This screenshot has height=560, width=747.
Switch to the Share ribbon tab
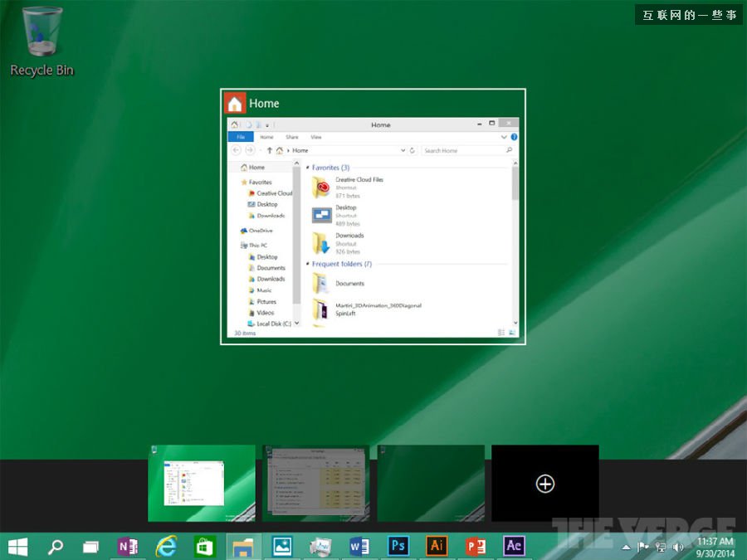[292, 137]
